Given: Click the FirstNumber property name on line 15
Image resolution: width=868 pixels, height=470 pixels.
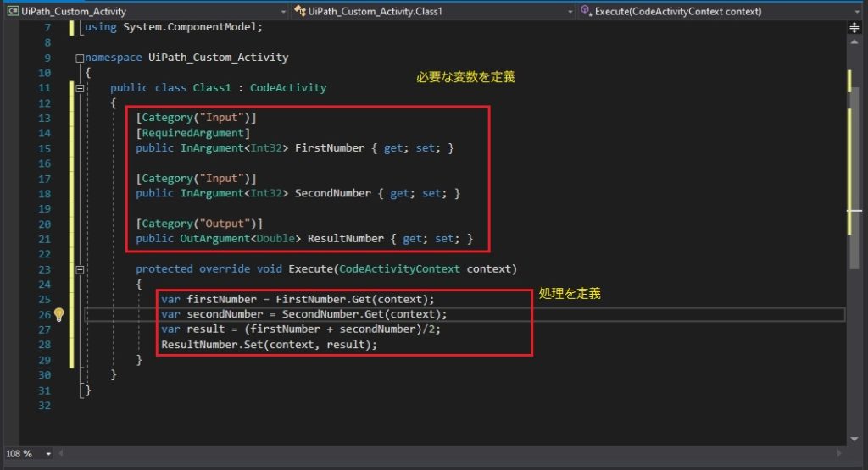Looking at the screenshot, I should (x=330, y=147).
